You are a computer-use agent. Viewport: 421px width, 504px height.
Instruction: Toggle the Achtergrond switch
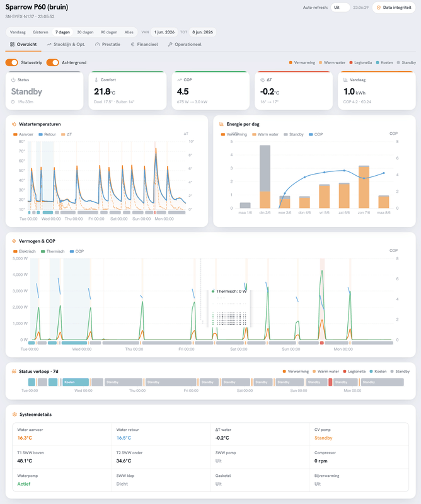pyautogui.click(x=52, y=62)
